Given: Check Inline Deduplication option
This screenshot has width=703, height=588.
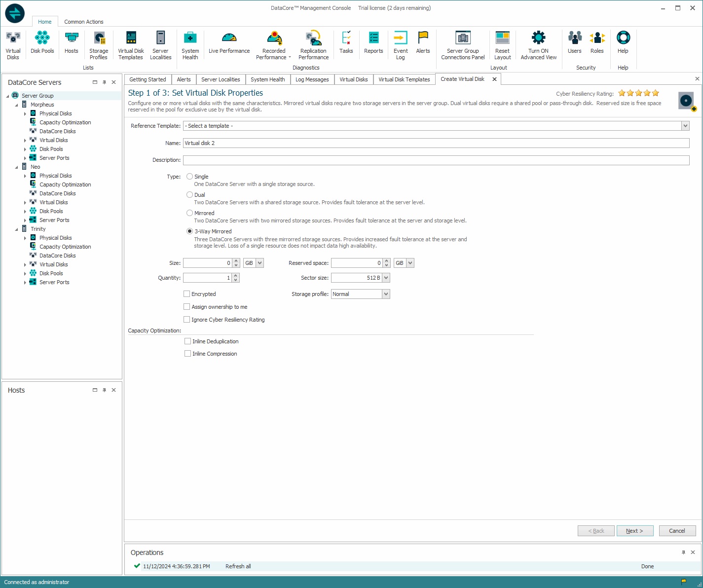Looking at the screenshot, I should point(188,341).
